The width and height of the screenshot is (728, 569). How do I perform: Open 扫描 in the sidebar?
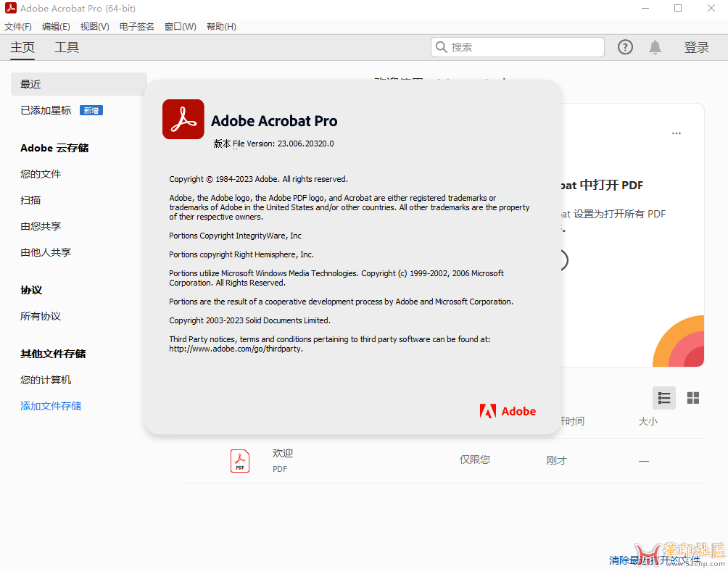[x=30, y=200]
